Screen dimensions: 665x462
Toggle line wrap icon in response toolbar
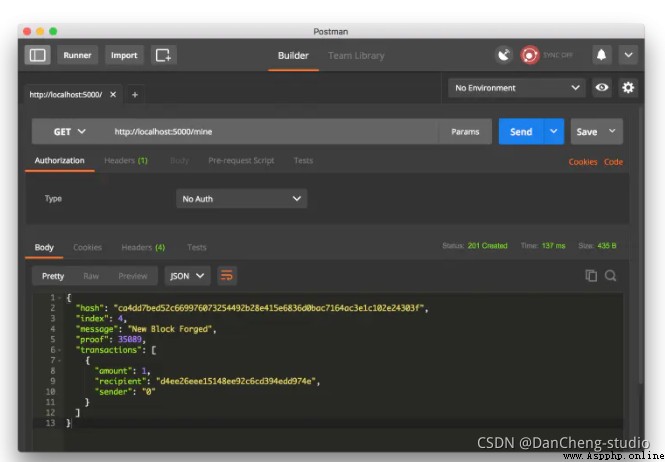tap(227, 276)
